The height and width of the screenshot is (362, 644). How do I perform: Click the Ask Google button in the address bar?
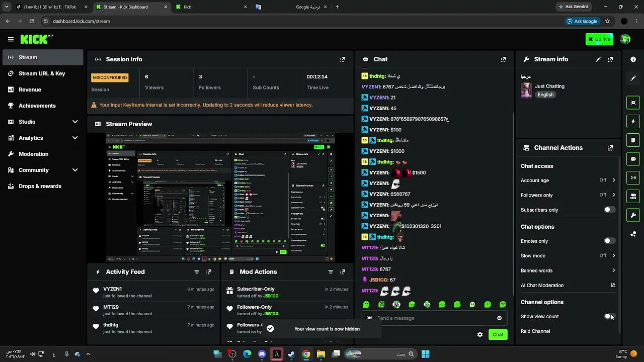click(x=582, y=21)
